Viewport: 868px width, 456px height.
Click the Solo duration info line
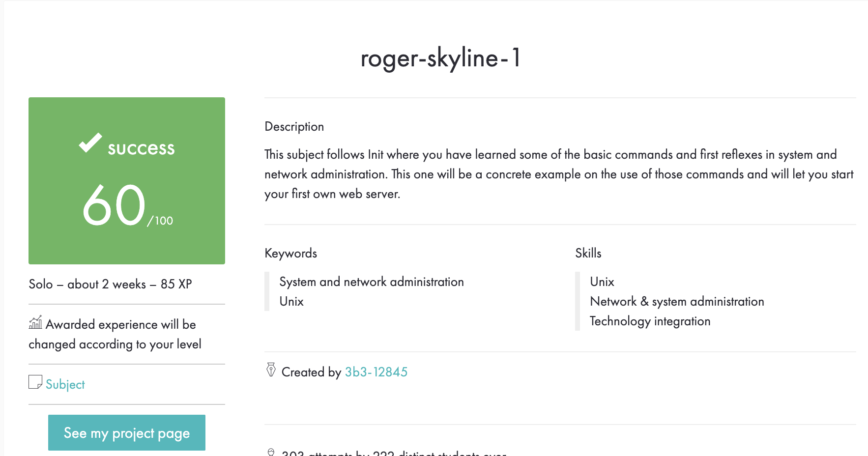pyautogui.click(x=111, y=284)
